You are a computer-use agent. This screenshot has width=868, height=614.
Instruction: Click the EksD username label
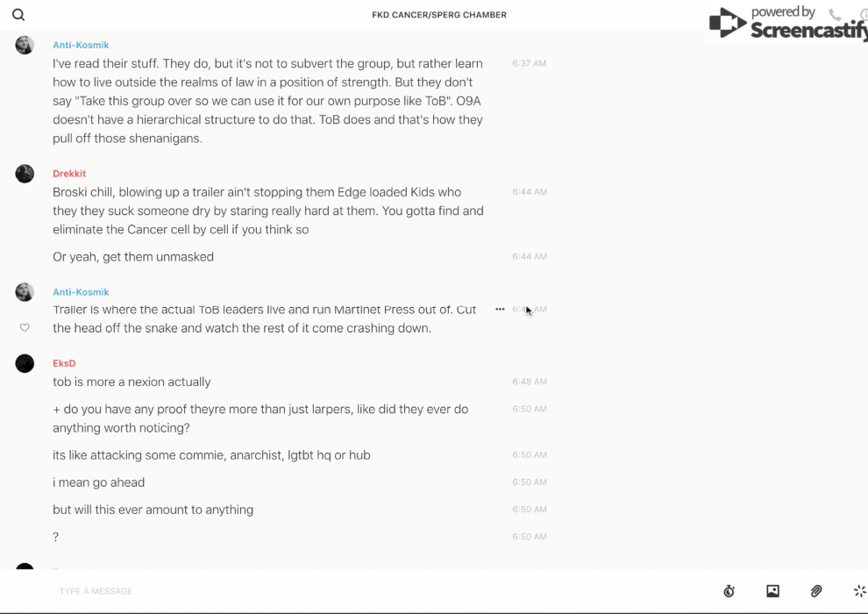pyautogui.click(x=64, y=363)
